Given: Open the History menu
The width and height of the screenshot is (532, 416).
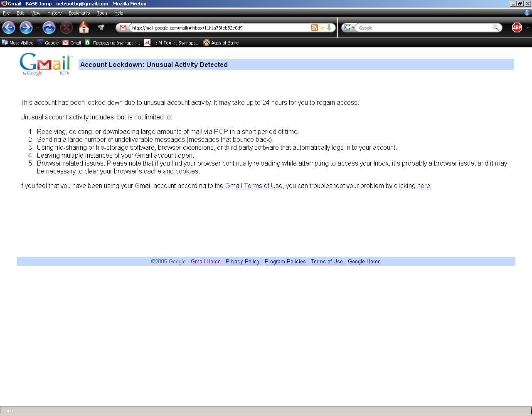Looking at the screenshot, I should pos(54,13).
